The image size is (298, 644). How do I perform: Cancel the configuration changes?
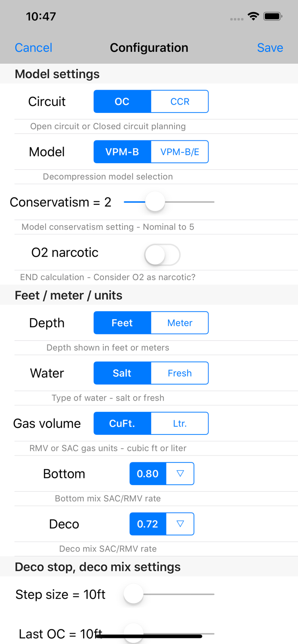[34, 48]
